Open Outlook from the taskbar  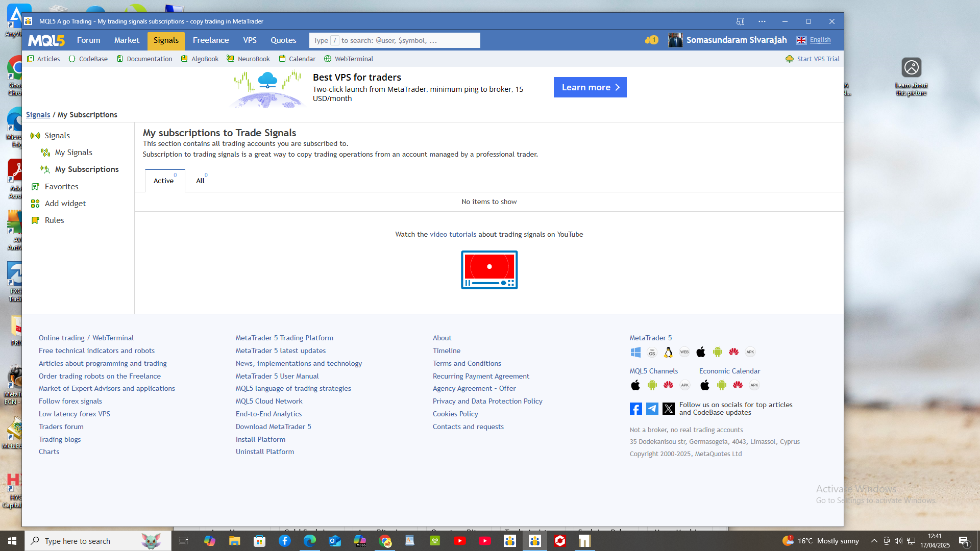tap(334, 541)
